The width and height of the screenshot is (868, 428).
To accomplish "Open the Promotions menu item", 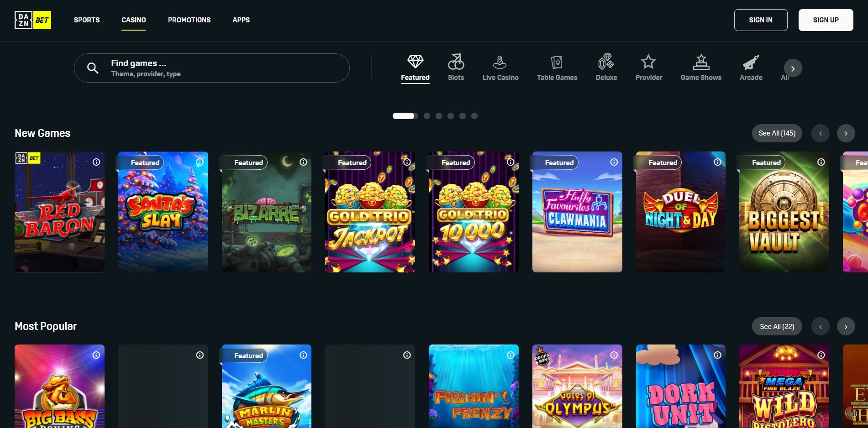I will coord(189,20).
